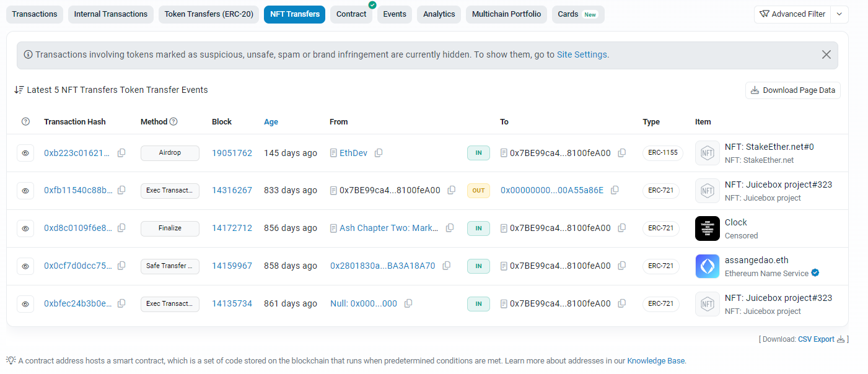
Task: Copy transaction hash 0xb223c01621
Action: point(121,153)
